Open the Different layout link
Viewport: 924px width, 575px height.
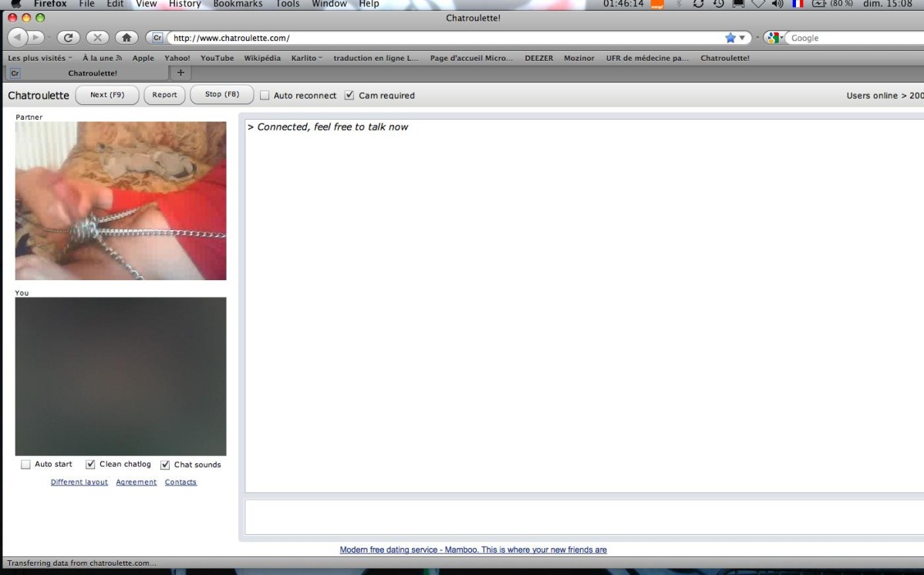[x=79, y=482]
